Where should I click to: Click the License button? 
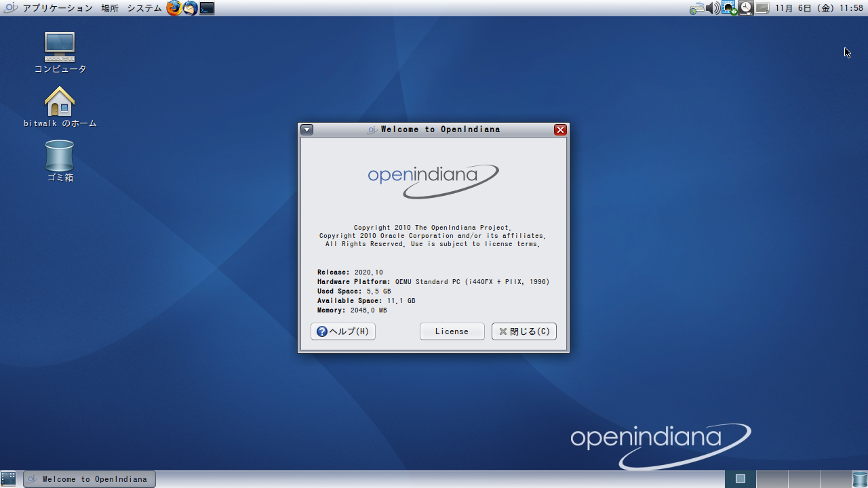(x=452, y=331)
